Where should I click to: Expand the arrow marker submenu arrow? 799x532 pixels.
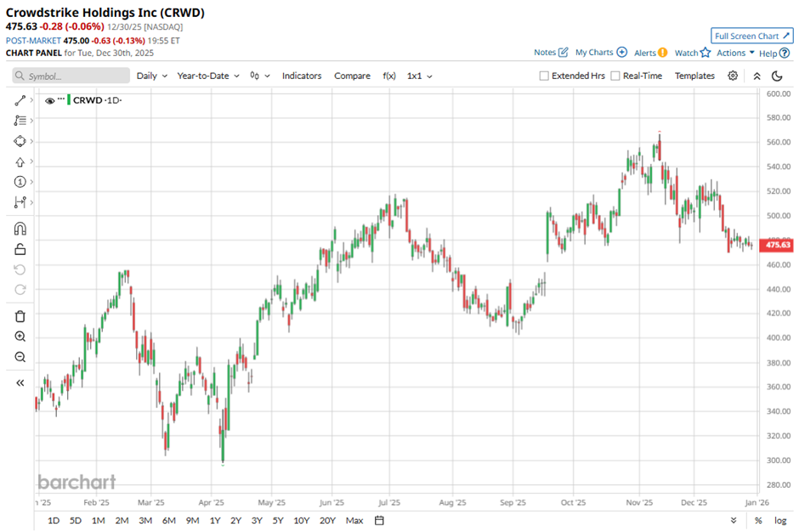point(31,161)
